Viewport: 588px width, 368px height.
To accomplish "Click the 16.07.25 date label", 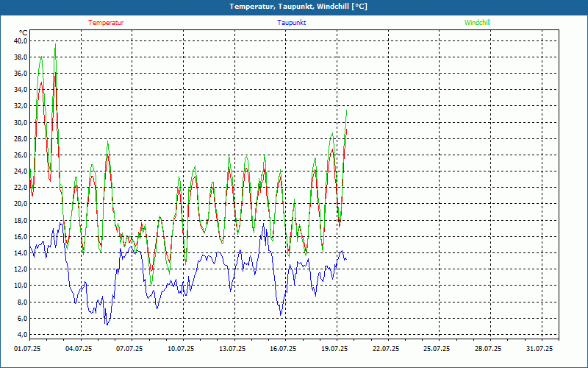I will click(x=283, y=349).
